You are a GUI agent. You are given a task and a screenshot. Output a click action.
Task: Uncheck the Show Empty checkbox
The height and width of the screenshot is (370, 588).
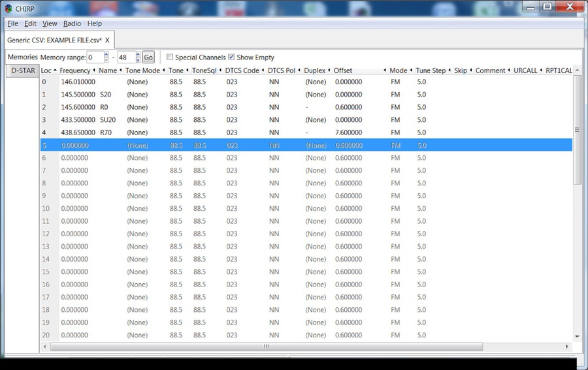231,57
